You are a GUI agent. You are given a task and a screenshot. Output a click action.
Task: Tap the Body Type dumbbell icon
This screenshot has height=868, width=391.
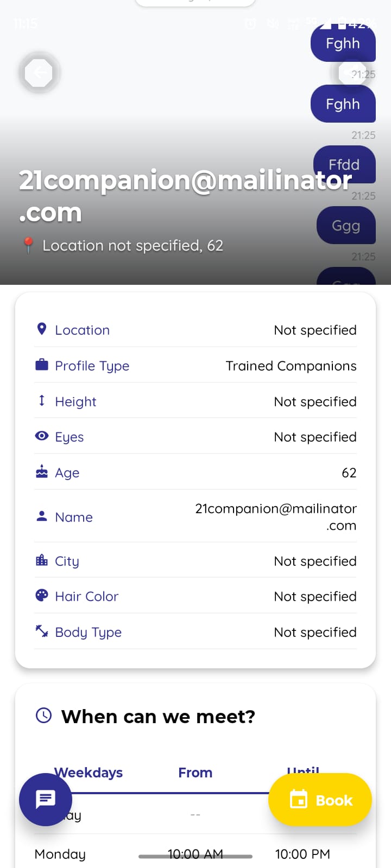click(42, 631)
